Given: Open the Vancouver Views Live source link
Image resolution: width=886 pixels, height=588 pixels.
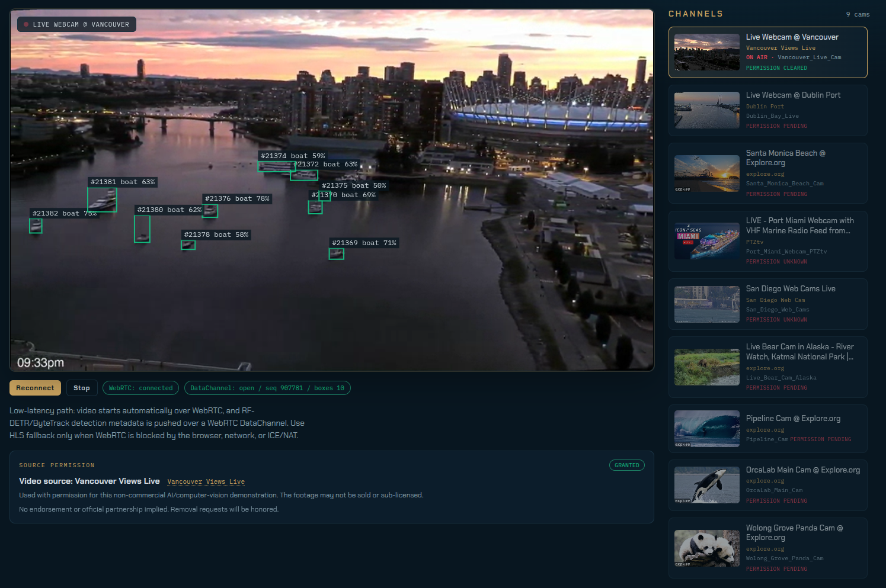Looking at the screenshot, I should click(x=206, y=481).
